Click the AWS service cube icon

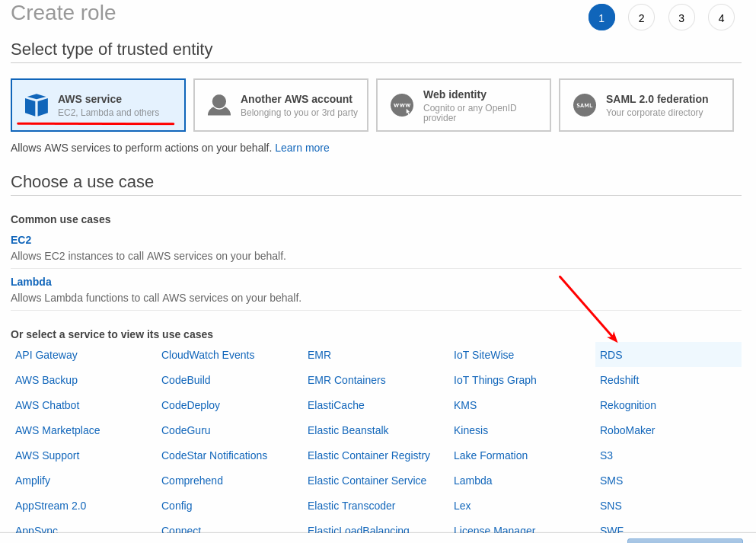[x=37, y=105]
